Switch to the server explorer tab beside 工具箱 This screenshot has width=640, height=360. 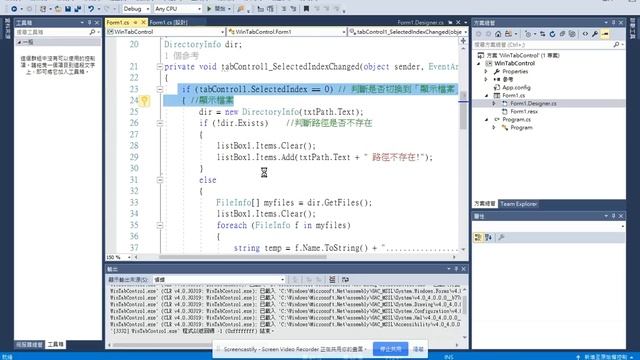pos(29,344)
